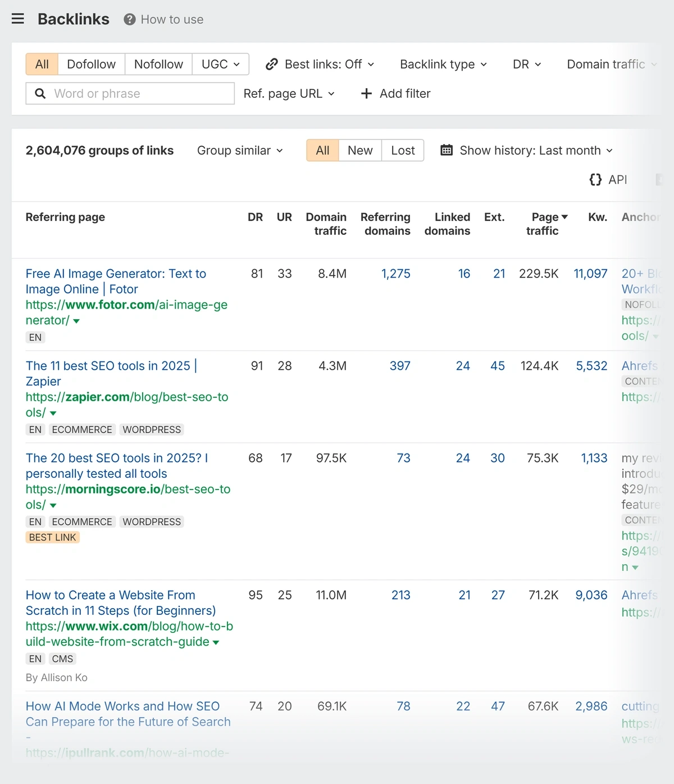Click the API curly braces icon
The height and width of the screenshot is (784, 674).
point(595,179)
